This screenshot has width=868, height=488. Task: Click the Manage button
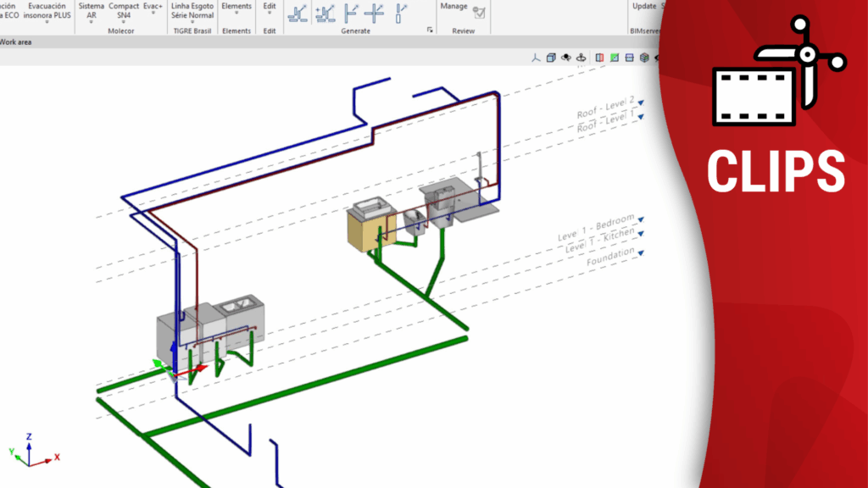click(x=453, y=7)
